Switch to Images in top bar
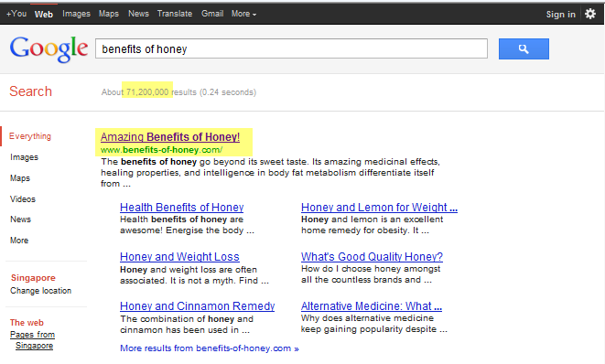 click(x=76, y=14)
